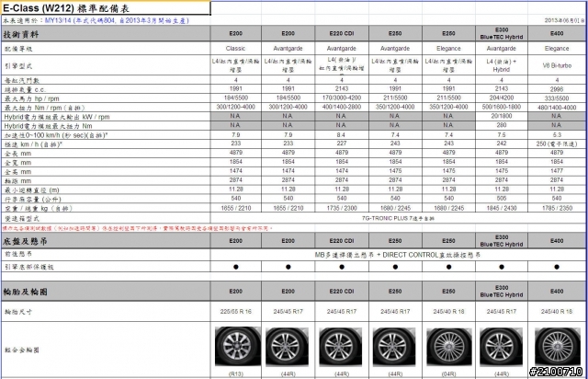This screenshot has height=379, width=588.
Task: Click the 1477 height value
Action: click(557, 171)
